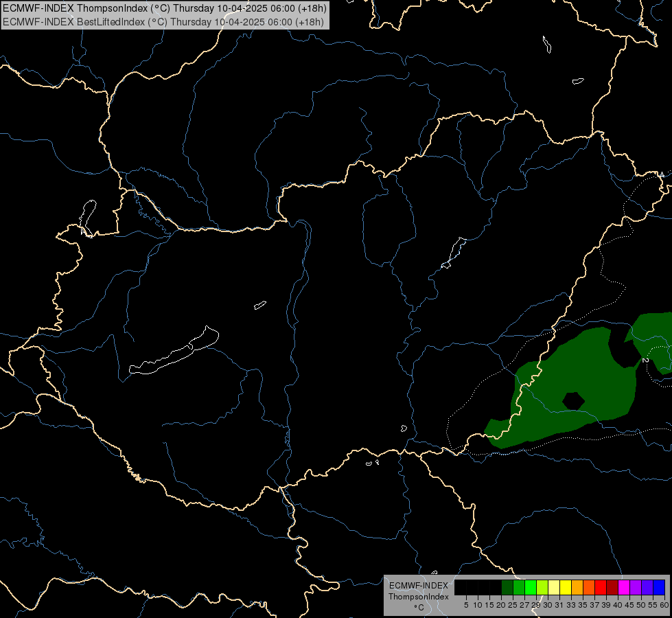The width and height of the screenshot is (672, 618).
Task: Click legend tick value 15
Action: coord(489,605)
